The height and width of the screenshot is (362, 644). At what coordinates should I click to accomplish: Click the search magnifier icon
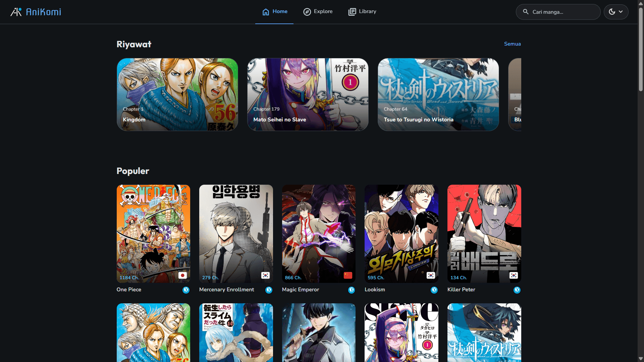pyautogui.click(x=526, y=12)
